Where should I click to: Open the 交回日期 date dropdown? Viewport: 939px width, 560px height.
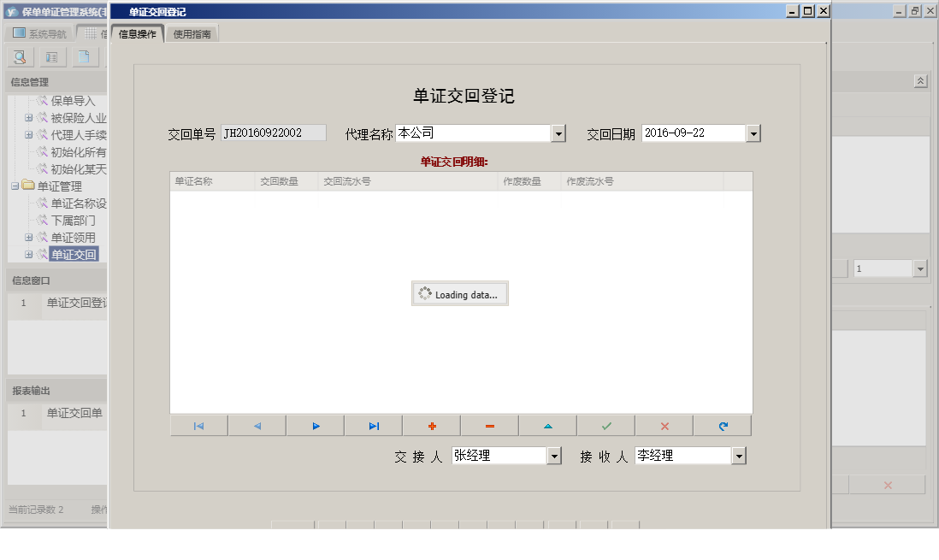click(x=753, y=133)
